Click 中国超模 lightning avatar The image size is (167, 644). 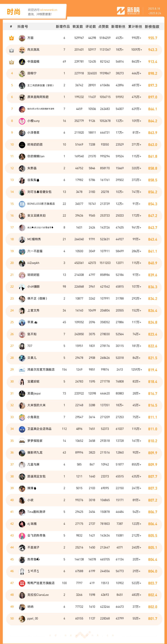(x=22, y=62)
